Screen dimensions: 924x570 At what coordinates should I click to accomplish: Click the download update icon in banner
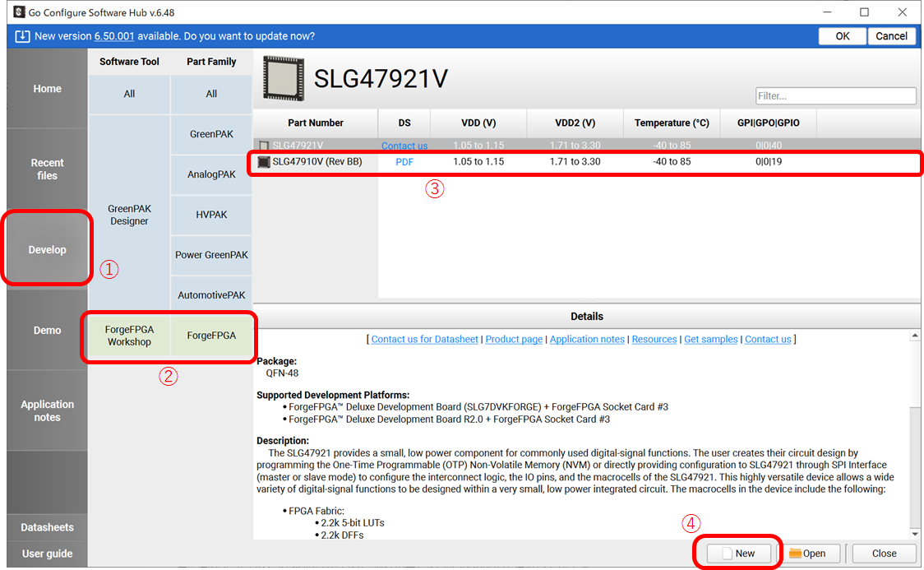pos(22,36)
